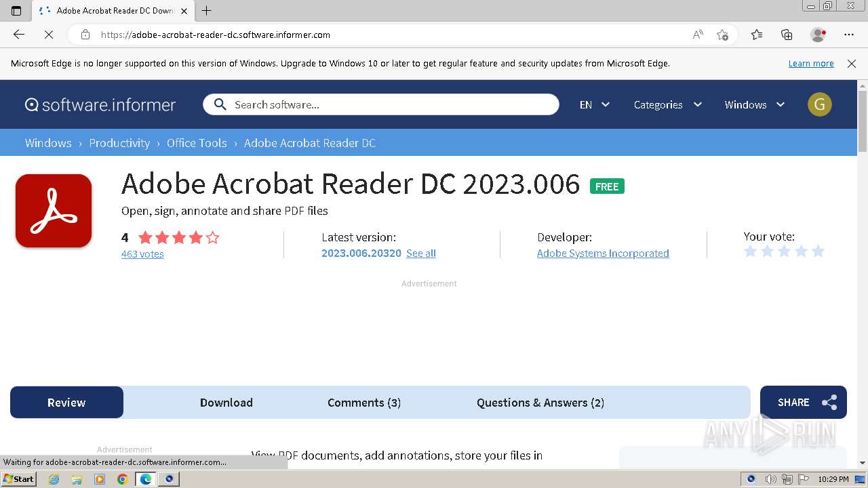This screenshot has height=488, width=868.
Task: Launch Google Chrome from taskbar
Action: coord(123,479)
